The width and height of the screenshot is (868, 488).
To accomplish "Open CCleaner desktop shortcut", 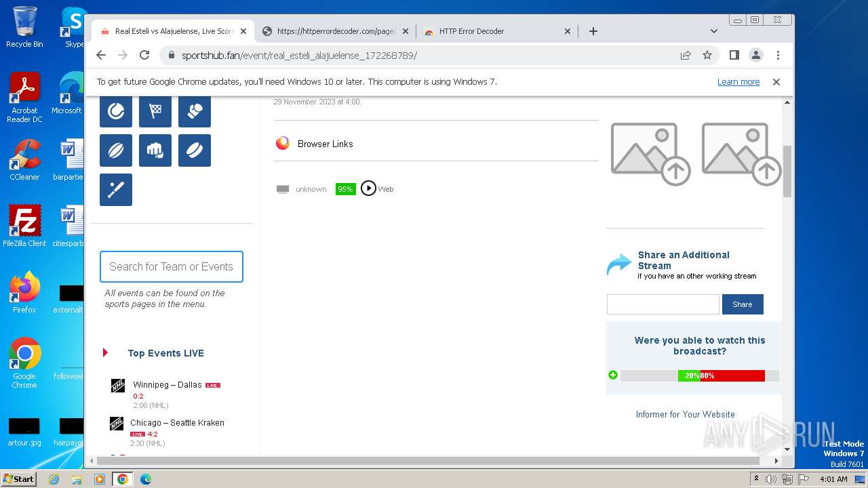I will pos(24,160).
